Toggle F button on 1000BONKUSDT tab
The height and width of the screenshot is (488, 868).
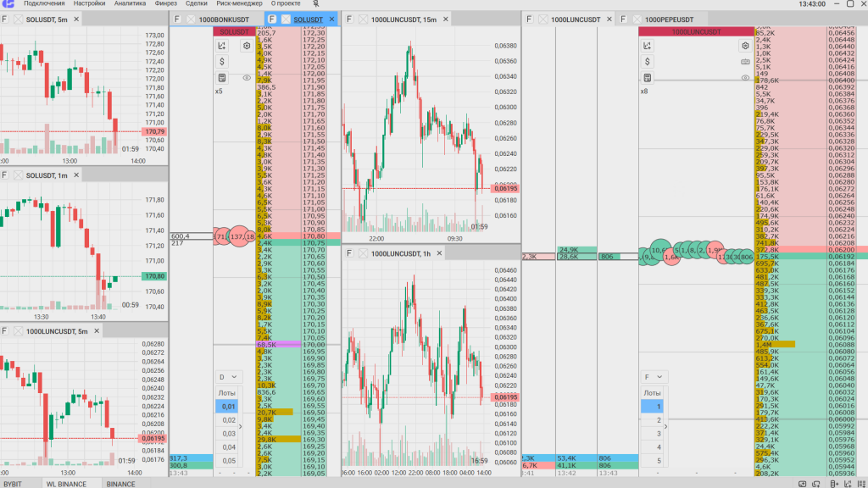177,19
